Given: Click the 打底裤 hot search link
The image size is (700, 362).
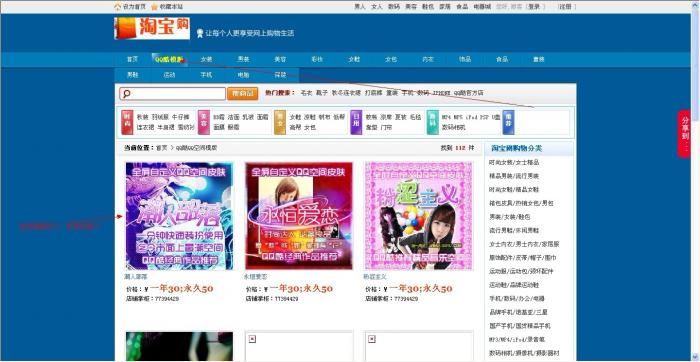Looking at the screenshot, I should coord(374,93).
